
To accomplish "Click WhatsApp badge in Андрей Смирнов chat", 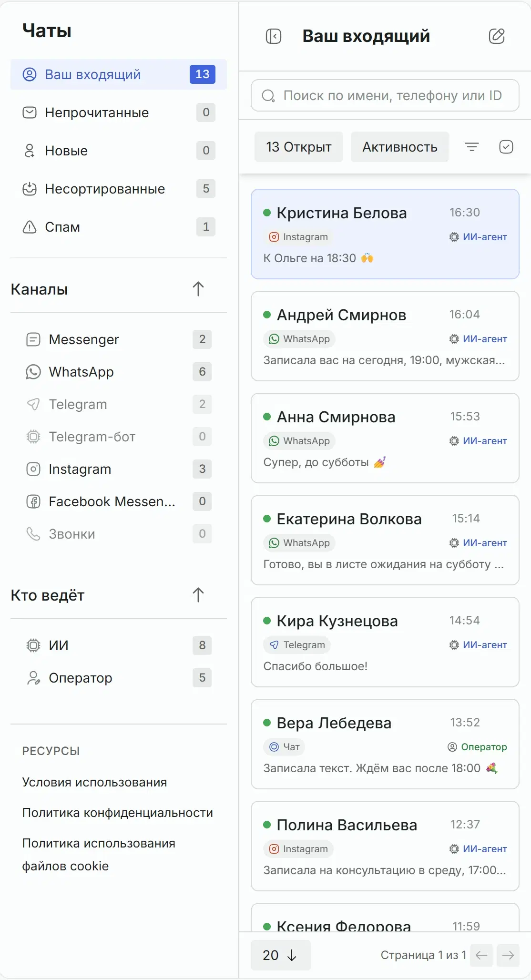I will [x=299, y=339].
